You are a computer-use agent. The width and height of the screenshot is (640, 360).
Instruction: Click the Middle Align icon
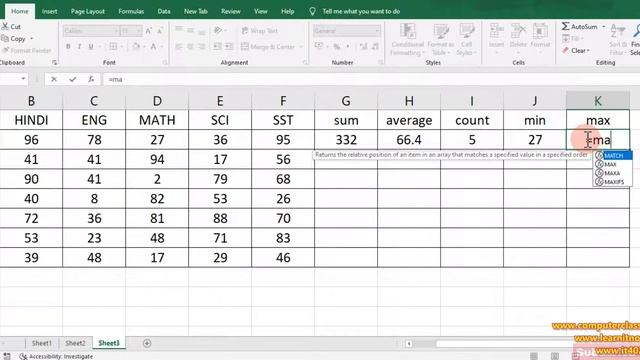(x=191, y=30)
